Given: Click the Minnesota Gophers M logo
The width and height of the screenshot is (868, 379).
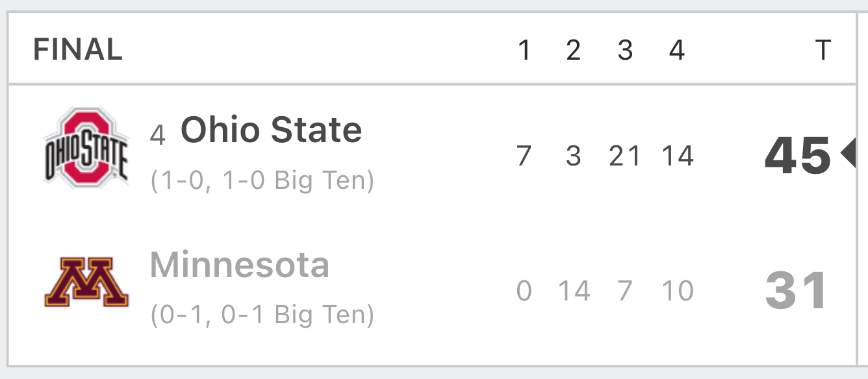Looking at the screenshot, I should coord(86,283).
